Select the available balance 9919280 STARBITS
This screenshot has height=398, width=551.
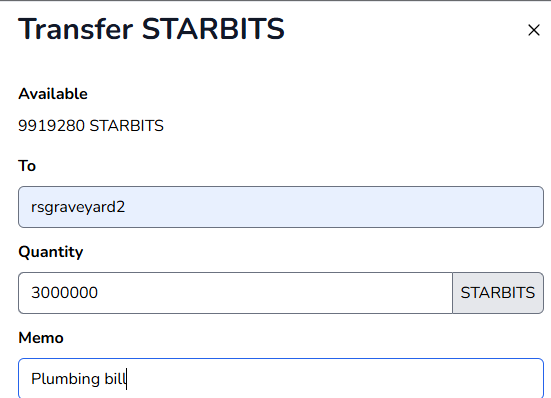91,126
